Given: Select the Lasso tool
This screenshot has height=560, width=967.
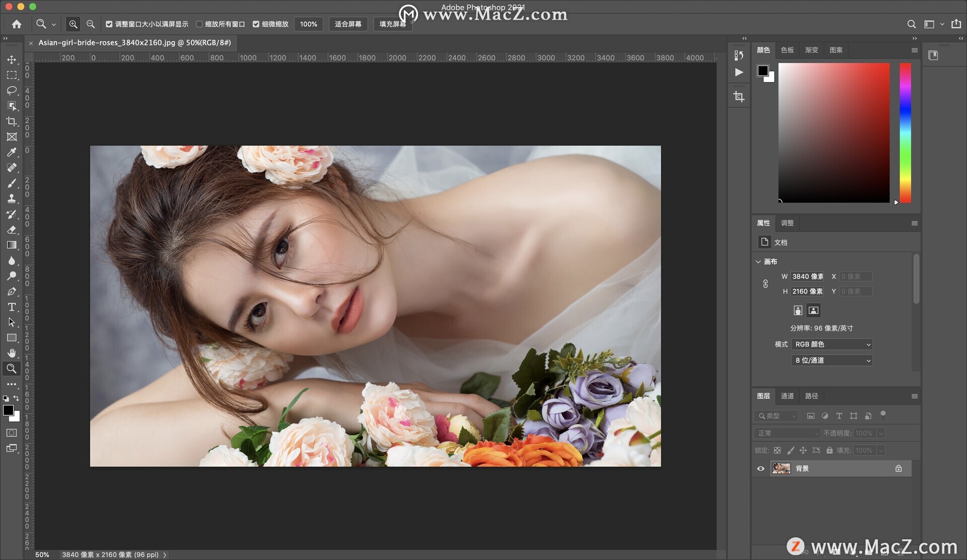Looking at the screenshot, I should point(12,91).
